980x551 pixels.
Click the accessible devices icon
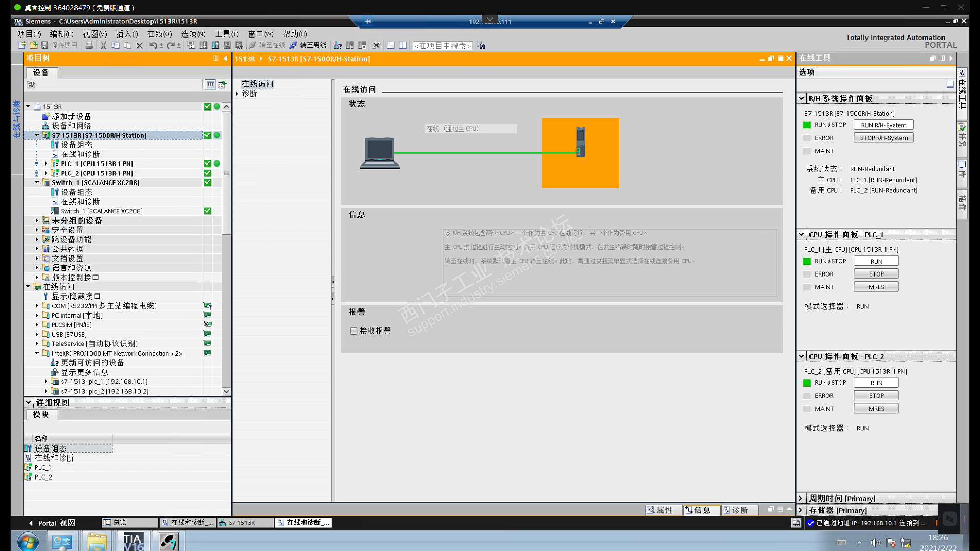pyautogui.click(x=337, y=45)
